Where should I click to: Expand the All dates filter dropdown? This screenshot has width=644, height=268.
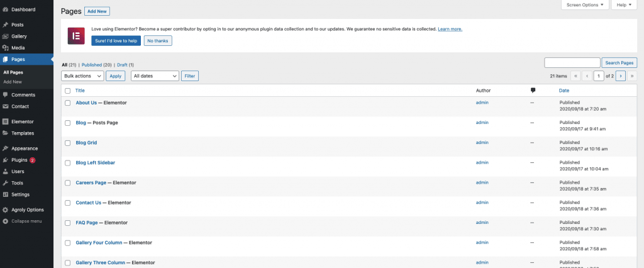pyautogui.click(x=155, y=75)
